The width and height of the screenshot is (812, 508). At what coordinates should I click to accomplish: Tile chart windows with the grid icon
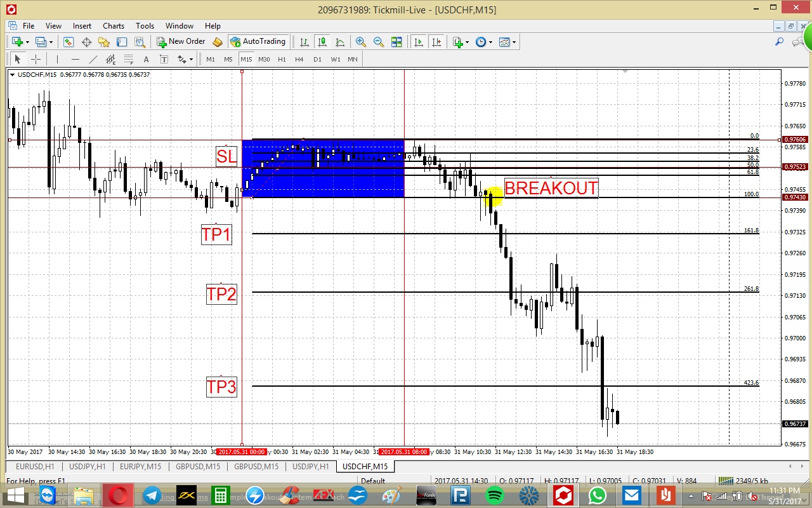[396, 42]
